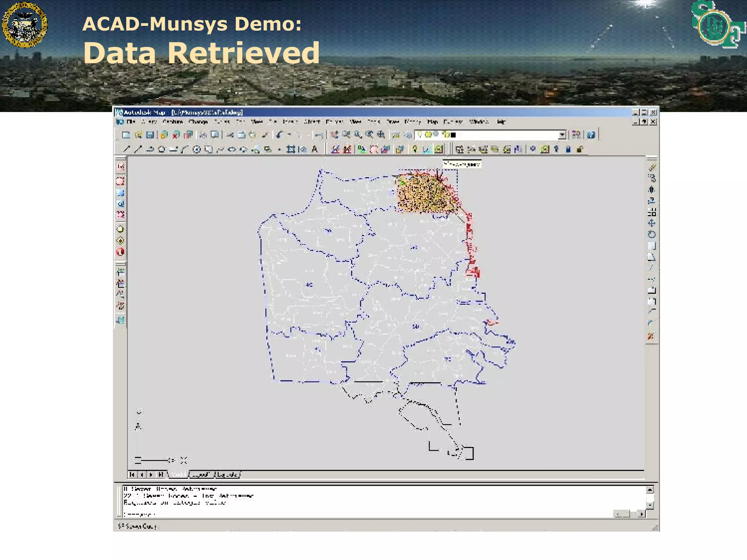Select the Explode tool on right toolbar
Image resolution: width=747 pixels, height=560 pixels.
651,336
